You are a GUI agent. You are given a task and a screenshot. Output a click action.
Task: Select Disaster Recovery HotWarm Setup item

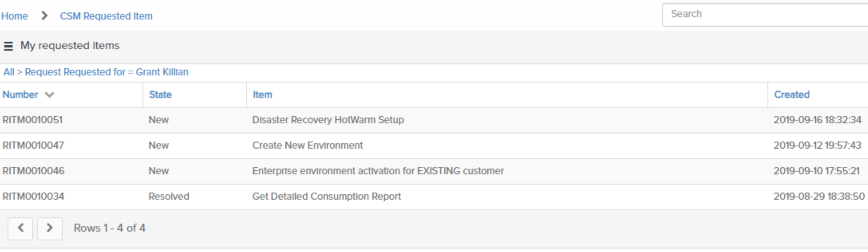(328, 120)
